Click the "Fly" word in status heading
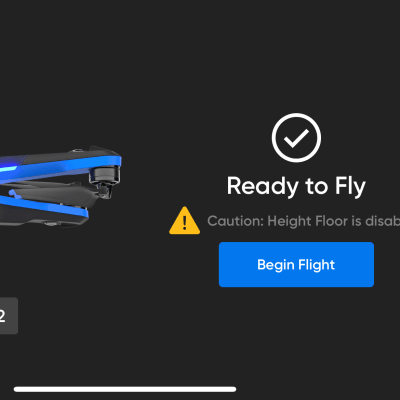The image size is (400, 400). click(350, 187)
